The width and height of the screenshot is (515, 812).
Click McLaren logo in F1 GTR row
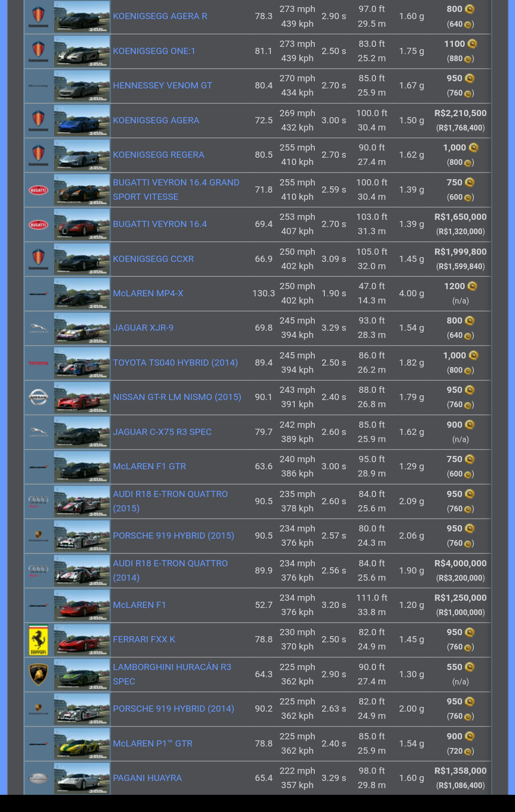tap(39, 467)
